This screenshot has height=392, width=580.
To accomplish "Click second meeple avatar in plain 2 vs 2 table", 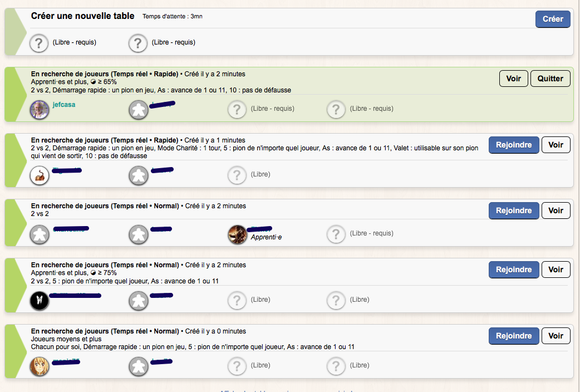I will (139, 234).
